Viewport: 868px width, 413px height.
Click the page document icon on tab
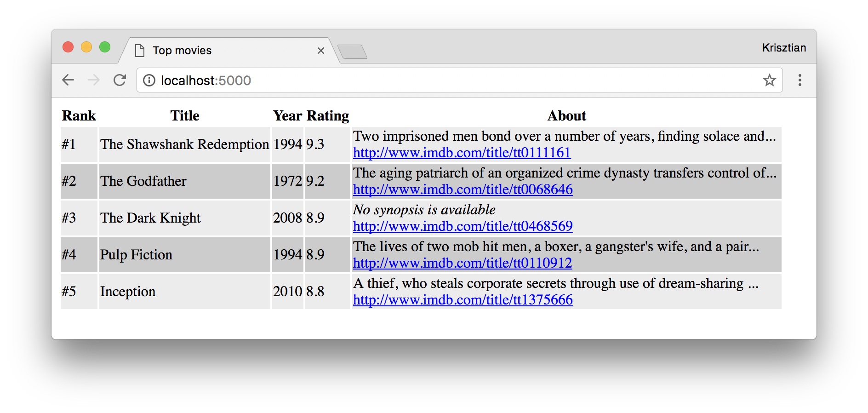140,50
